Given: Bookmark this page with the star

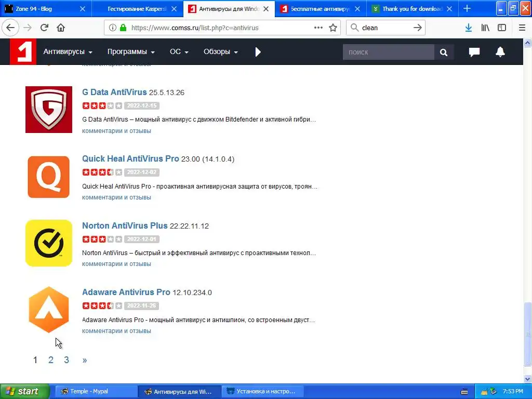Looking at the screenshot, I should [x=333, y=28].
